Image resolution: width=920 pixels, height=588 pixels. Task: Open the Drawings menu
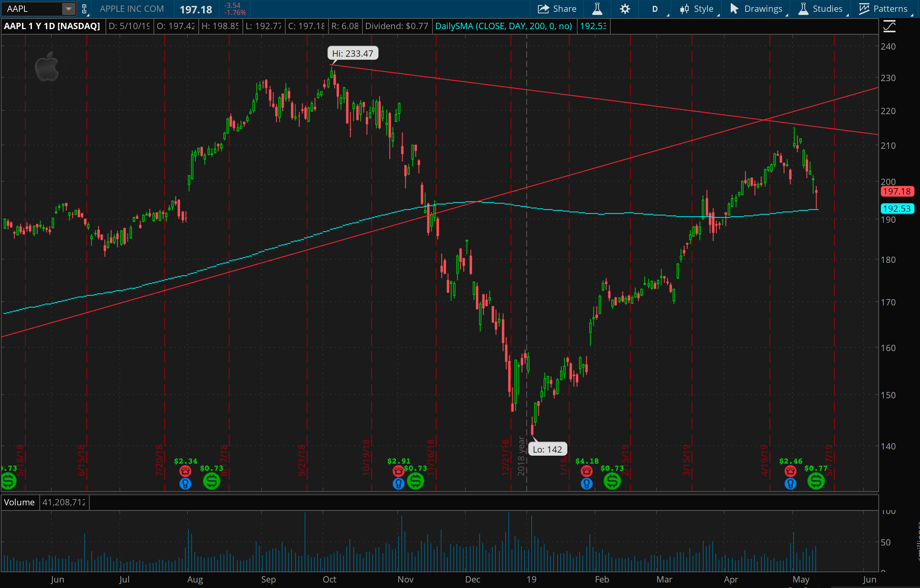point(758,9)
